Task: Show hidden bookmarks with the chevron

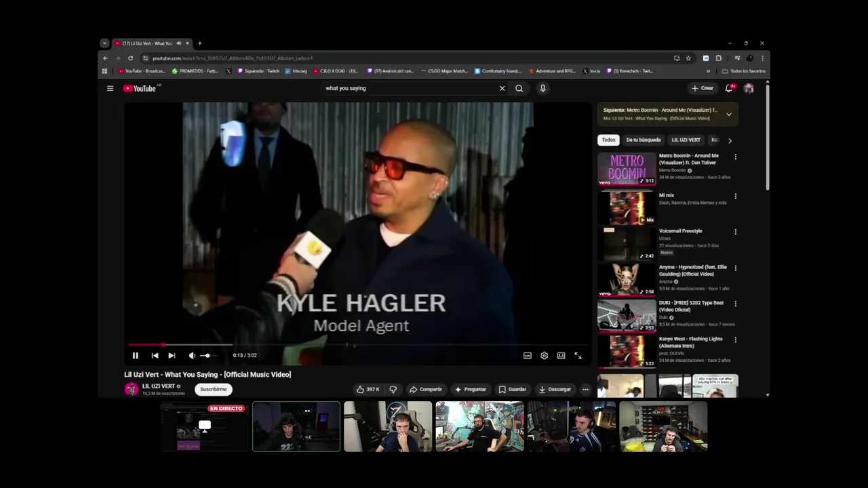Action: [x=709, y=71]
